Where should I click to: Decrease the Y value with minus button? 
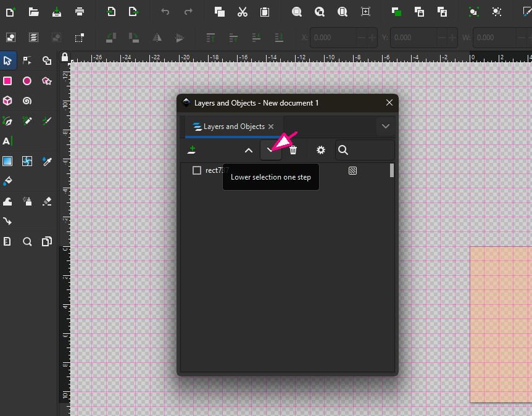[x=442, y=37]
